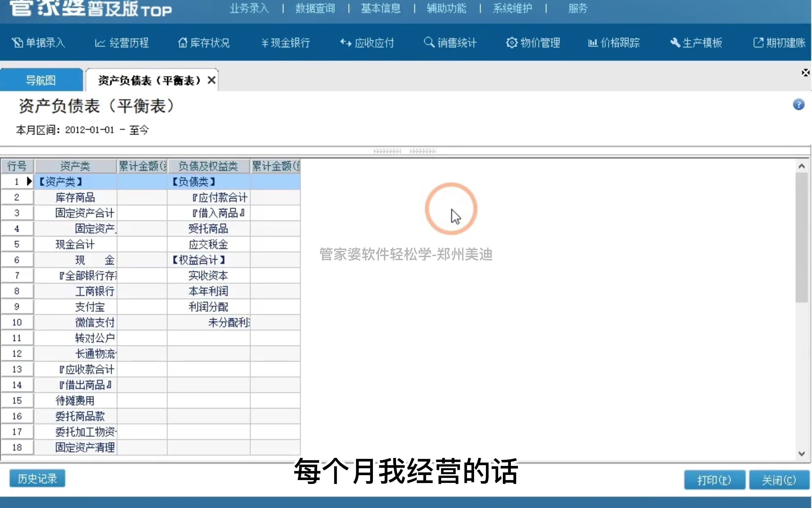Open 应收应付 shortcut

coord(367,43)
